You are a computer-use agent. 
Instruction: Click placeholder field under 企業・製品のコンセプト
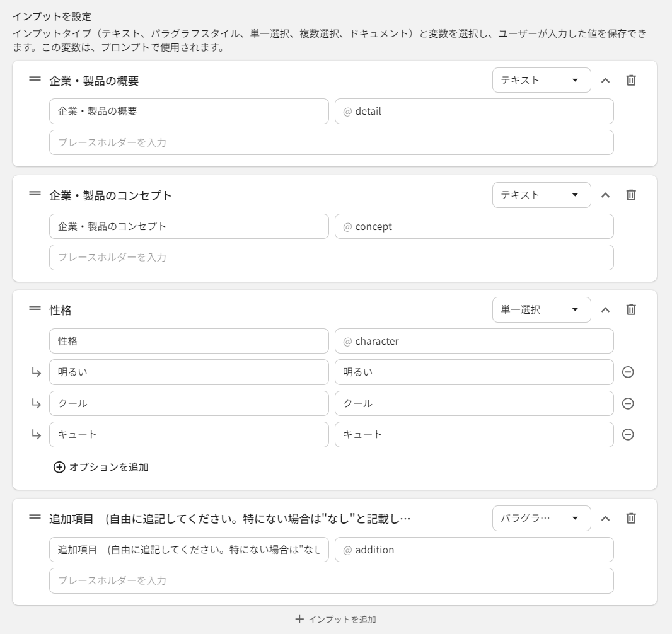point(331,257)
